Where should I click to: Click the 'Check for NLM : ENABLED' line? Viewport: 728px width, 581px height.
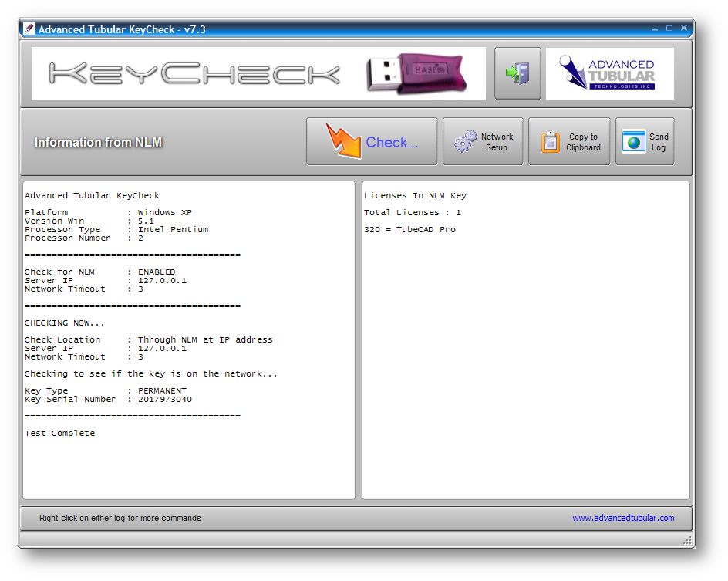(99, 272)
